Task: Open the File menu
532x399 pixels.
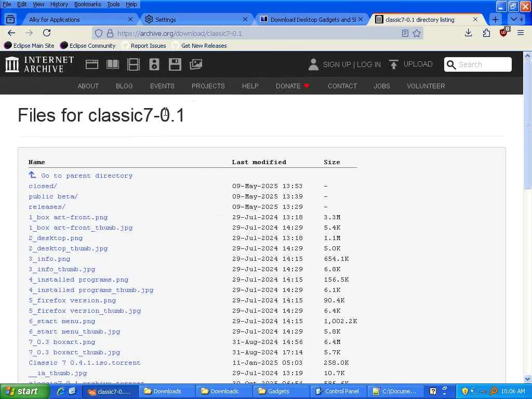Action: [7, 4]
